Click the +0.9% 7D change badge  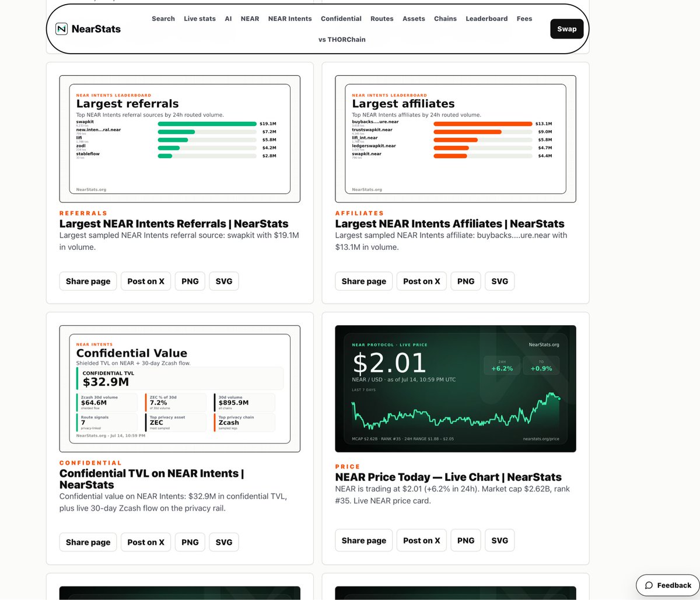pyautogui.click(x=541, y=366)
